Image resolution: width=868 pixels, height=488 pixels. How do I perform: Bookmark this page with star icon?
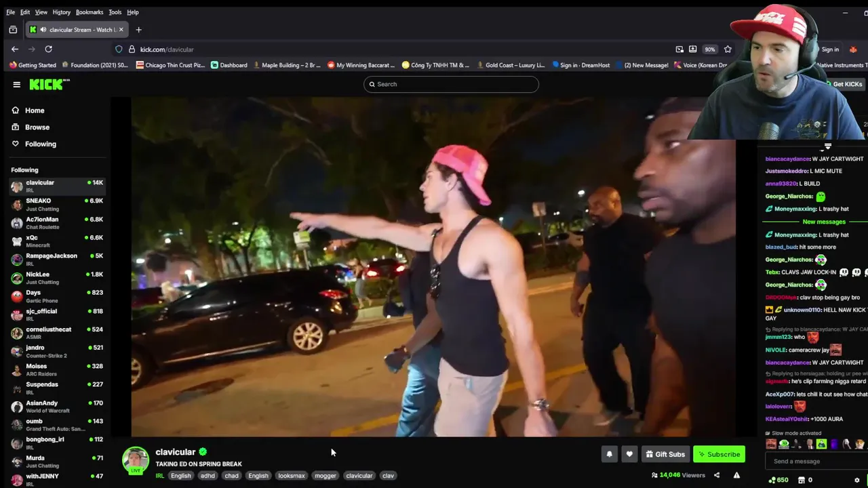[728, 49]
